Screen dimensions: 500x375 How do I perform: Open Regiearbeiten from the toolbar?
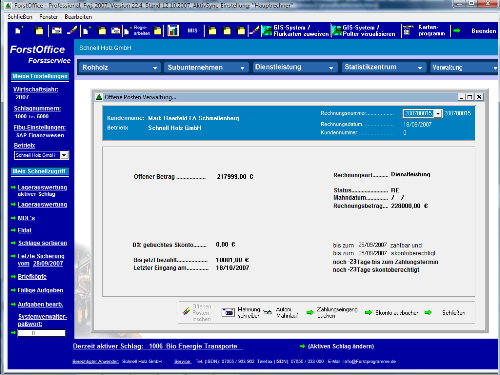(x=137, y=31)
